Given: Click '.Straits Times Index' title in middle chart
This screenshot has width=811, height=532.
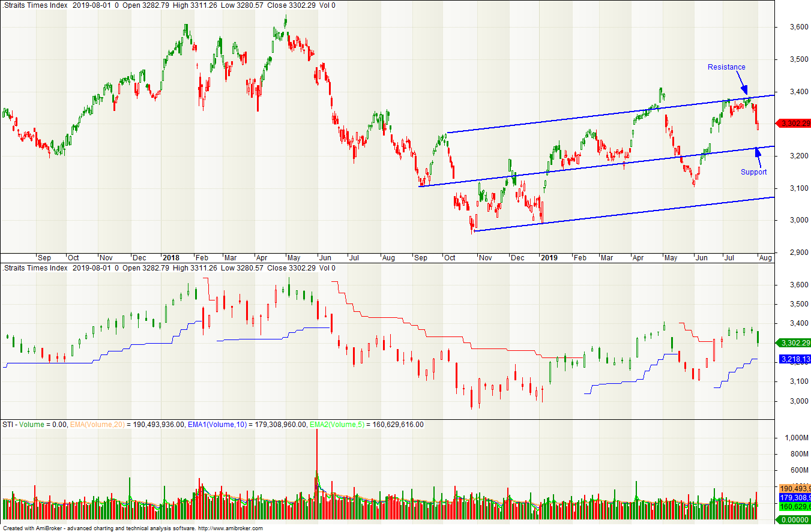Looking at the screenshot, I should click(35, 268).
